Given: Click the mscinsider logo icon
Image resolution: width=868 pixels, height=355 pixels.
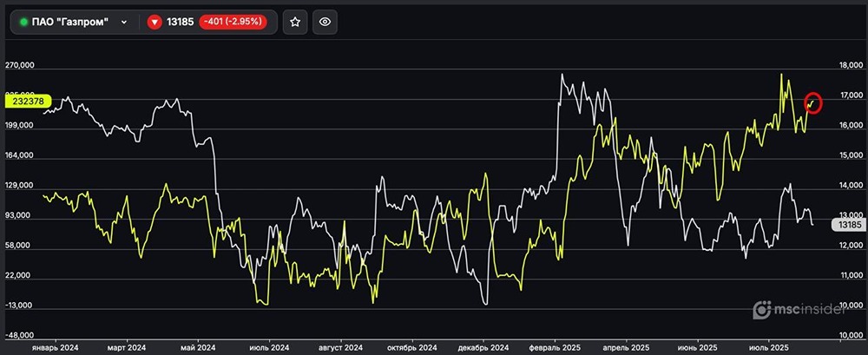Looking at the screenshot, I should [x=762, y=308].
